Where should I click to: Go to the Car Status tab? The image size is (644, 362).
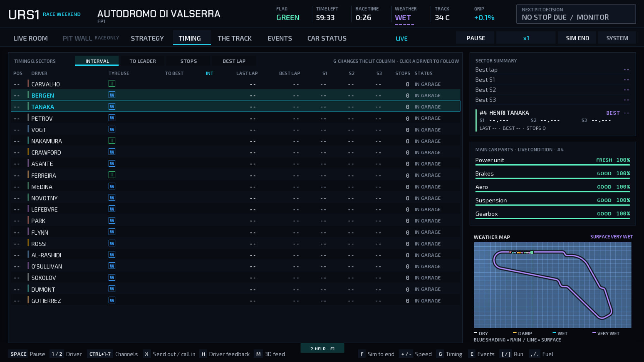tap(327, 38)
